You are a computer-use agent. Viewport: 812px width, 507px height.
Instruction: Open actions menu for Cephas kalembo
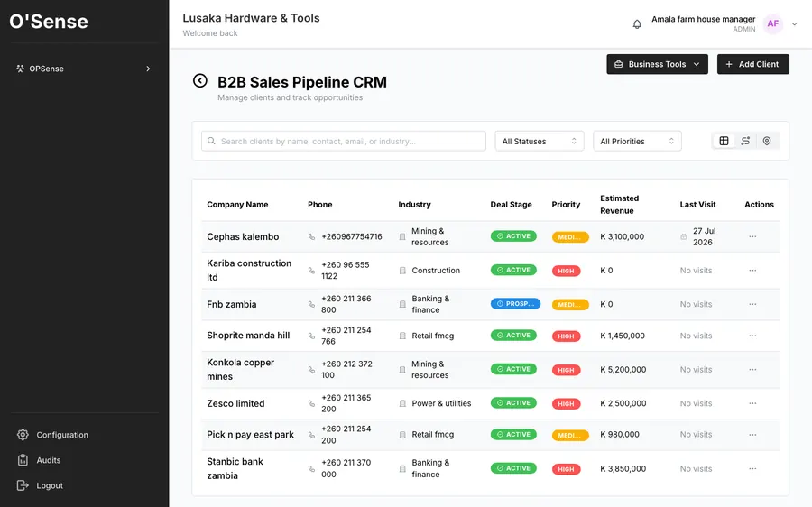pos(752,236)
